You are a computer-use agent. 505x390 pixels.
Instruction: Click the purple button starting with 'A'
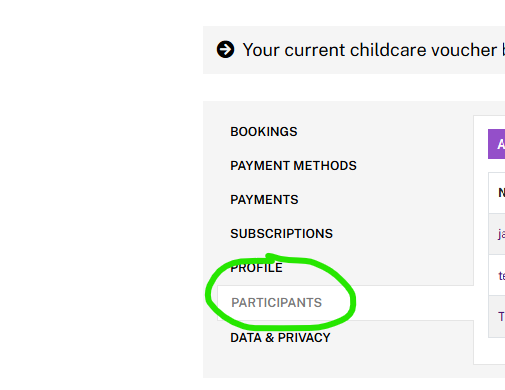click(497, 144)
